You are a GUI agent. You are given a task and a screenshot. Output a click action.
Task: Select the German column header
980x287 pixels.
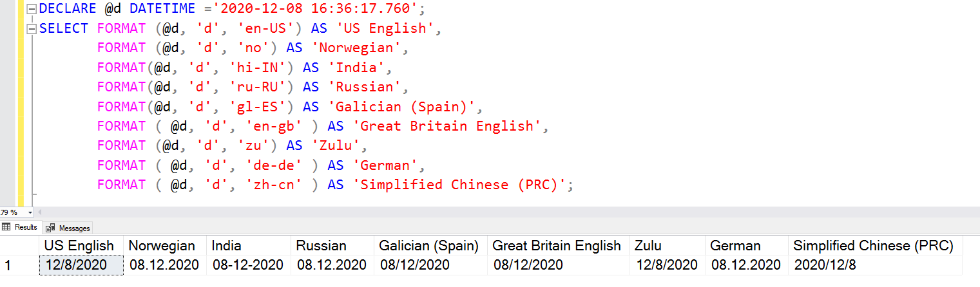point(747,246)
